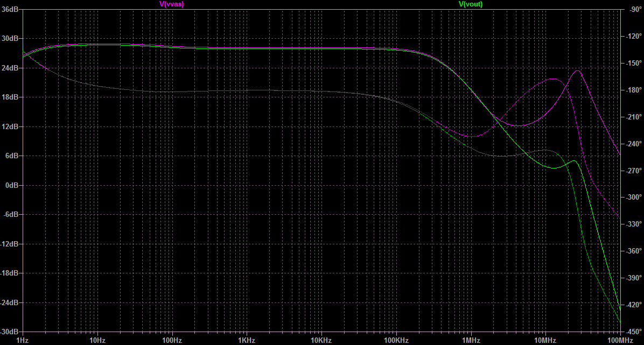644x345 pixels.
Task: Click the -150° phase axis label
Action: point(633,63)
